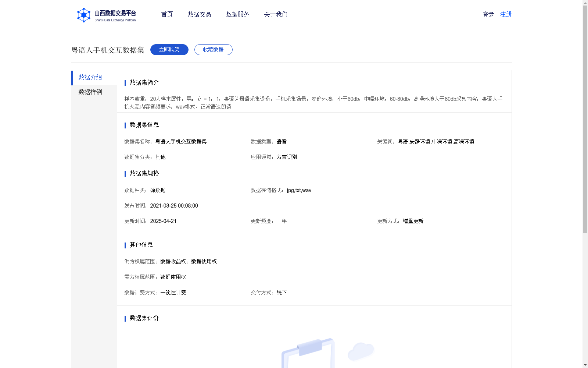The width and height of the screenshot is (588, 368).
Task: Click the 收藏数据 button
Action: click(x=214, y=50)
